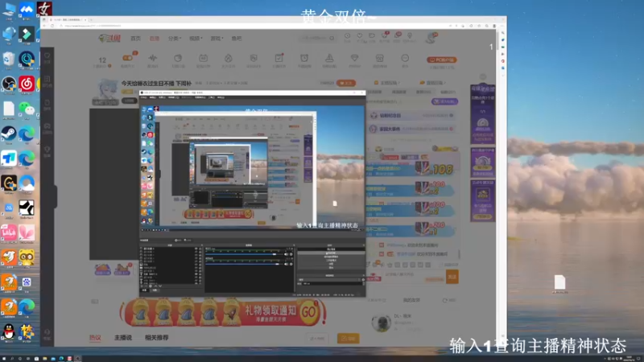Click the PC客户端 download button

[x=442, y=60]
